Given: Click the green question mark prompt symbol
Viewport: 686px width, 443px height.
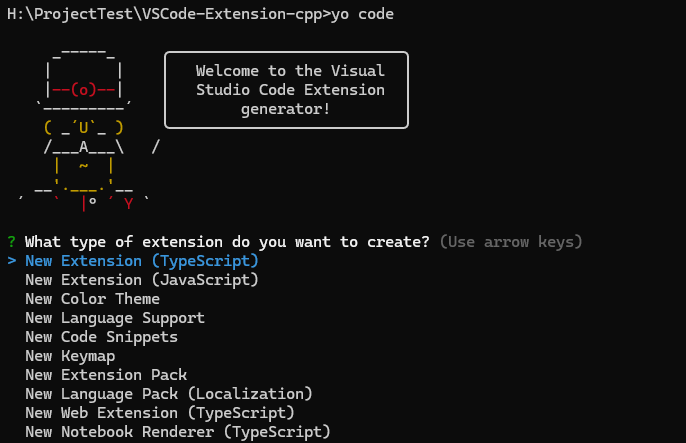Looking at the screenshot, I should click(x=11, y=242).
